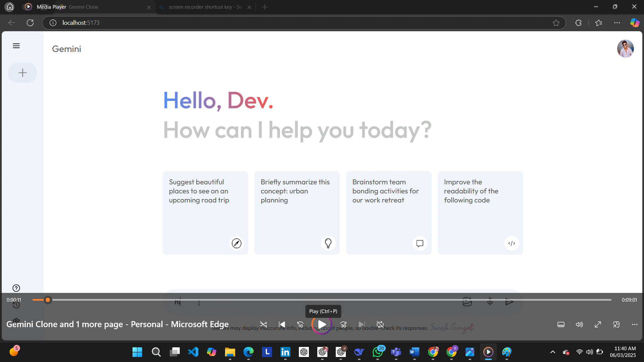Click the help question mark icon
Image resolution: width=644 pixels, height=362 pixels.
[x=16, y=288]
